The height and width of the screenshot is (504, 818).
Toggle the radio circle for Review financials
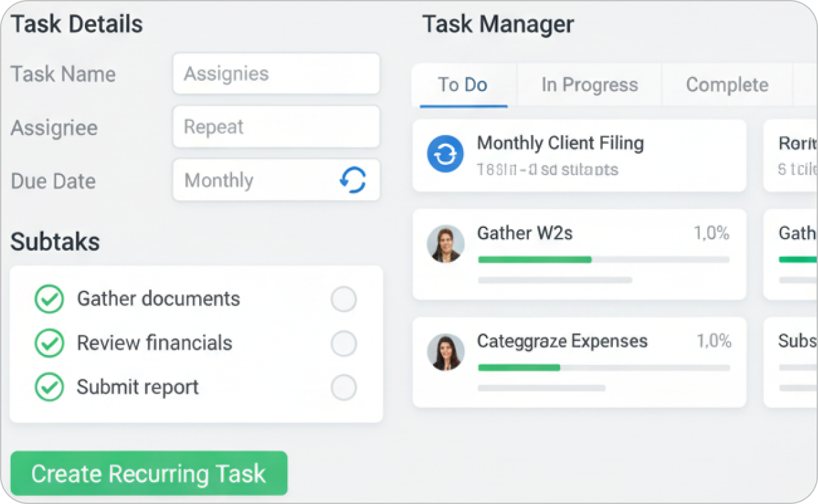tap(344, 344)
